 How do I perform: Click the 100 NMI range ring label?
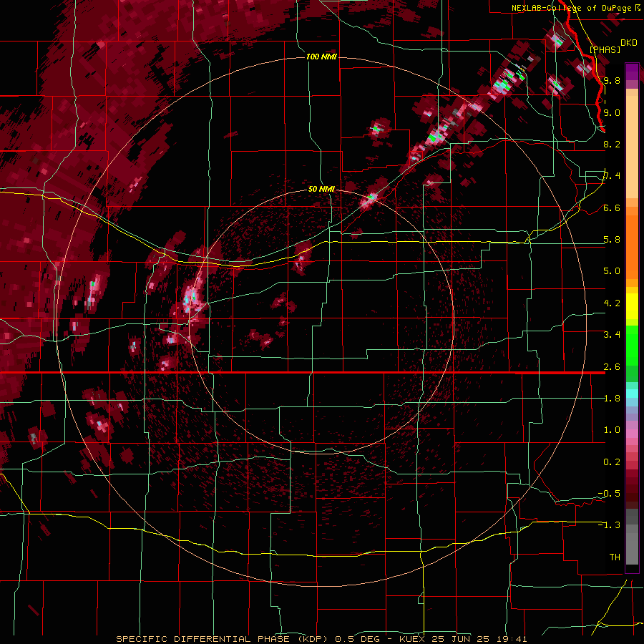(x=321, y=57)
